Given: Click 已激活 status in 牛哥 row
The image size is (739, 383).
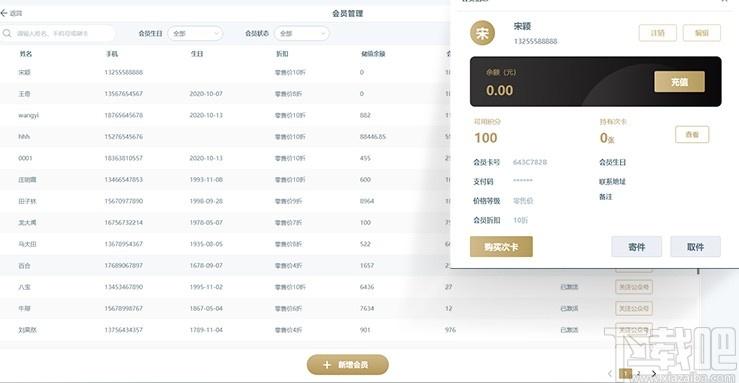Looking at the screenshot, I should [x=569, y=309].
